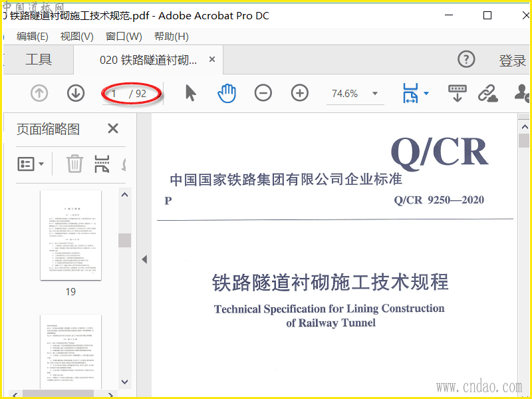Open the 74.6% zoom level dropdown
Viewport: 532px width, 399px height.
tap(375, 93)
